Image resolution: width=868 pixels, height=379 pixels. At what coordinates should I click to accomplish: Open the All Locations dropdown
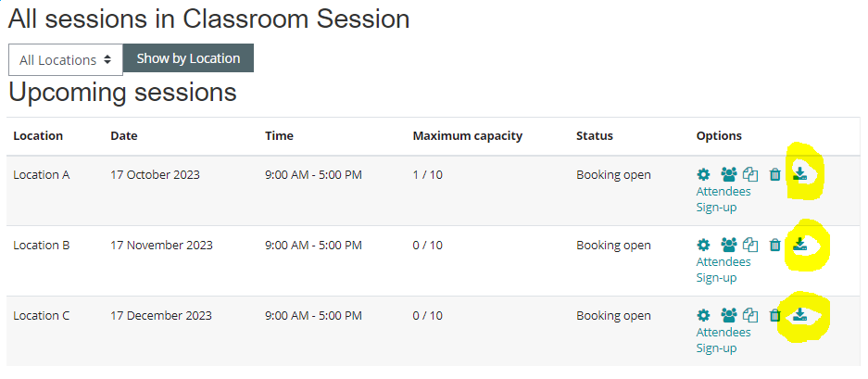click(65, 59)
